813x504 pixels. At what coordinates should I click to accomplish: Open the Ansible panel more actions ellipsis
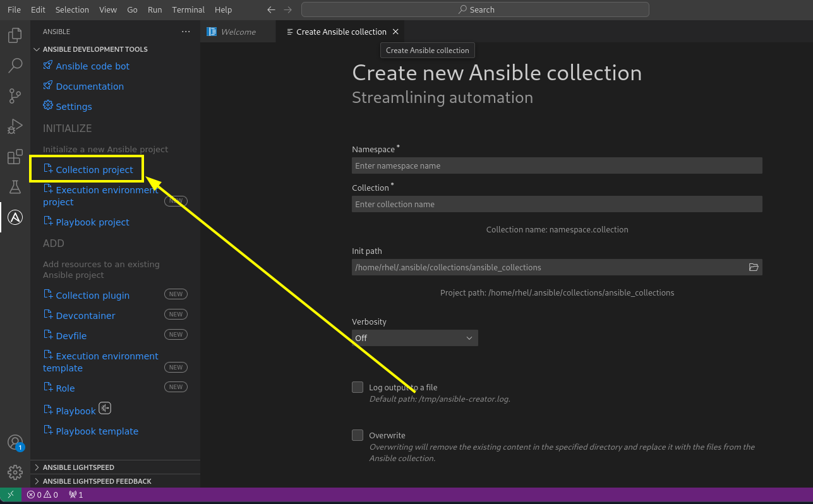coord(186,32)
